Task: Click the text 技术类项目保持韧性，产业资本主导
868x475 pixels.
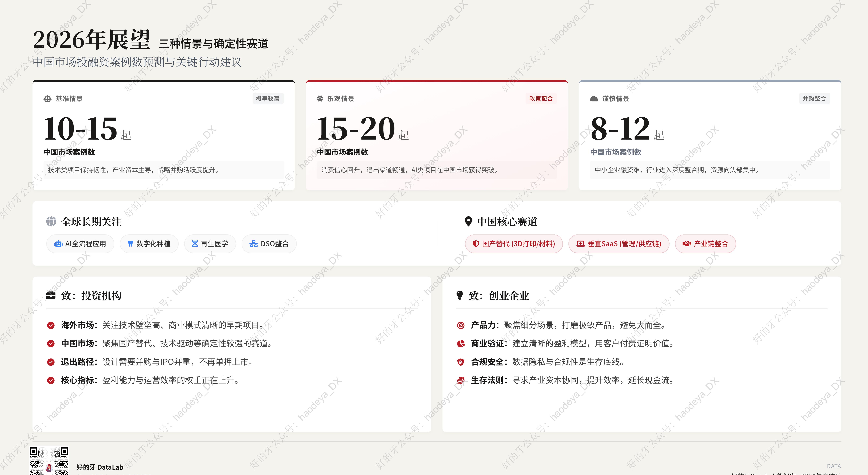Action: [x=99, y=170]
